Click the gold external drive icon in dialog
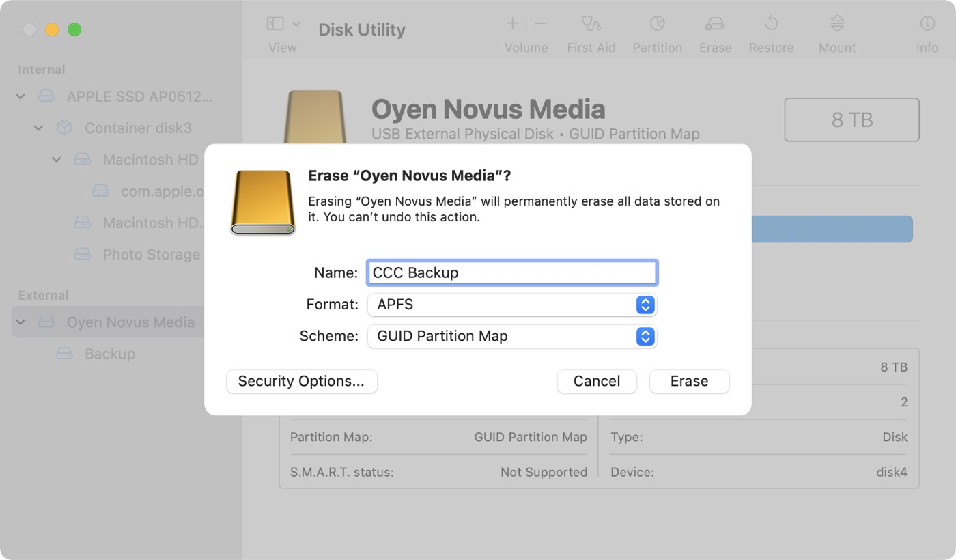This screenshot has height=560, width=956. pos(263,202)
